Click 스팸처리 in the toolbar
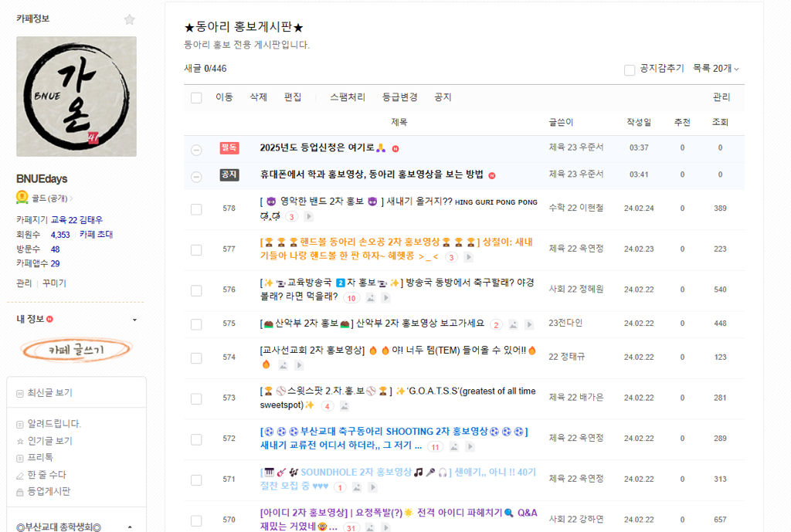Viewport: 791px width, 532px height. [x=348, y=97]
